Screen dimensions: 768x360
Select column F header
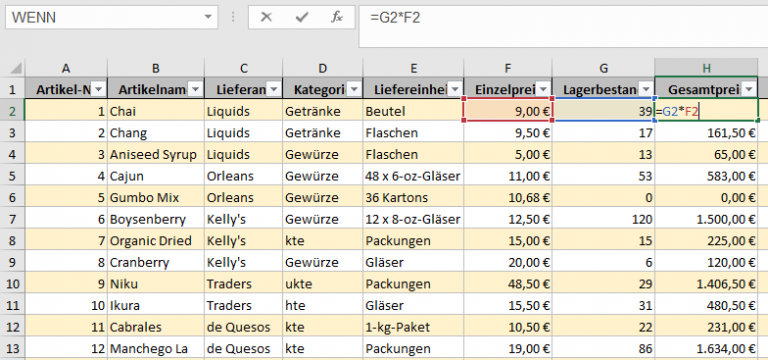point(508,68)
